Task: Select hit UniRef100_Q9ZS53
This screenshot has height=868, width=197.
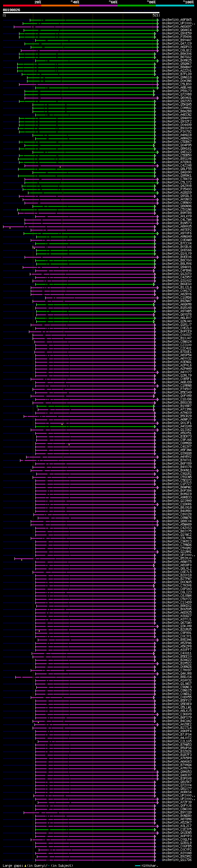Action: 176,101
